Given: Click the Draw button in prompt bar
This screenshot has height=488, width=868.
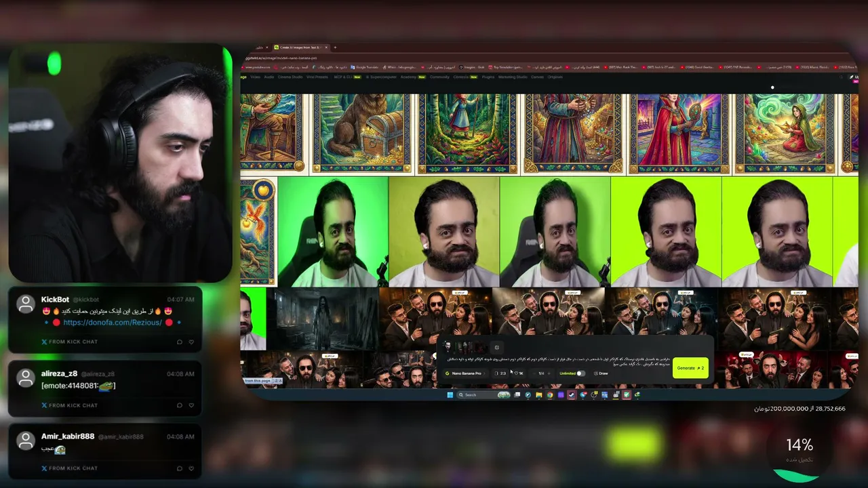Looking at the screenshot, I should [601, 373].
